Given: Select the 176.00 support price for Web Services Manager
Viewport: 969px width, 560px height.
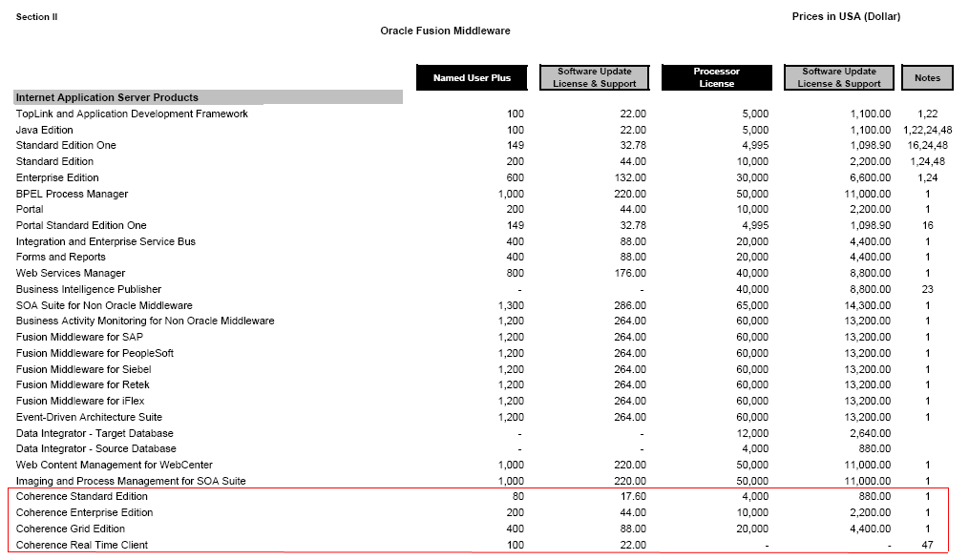Looking at the screenshot, I should (630, 273).
